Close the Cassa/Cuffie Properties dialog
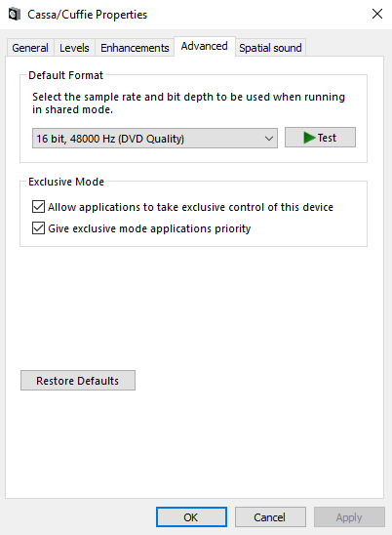Image resolution: width=392 pixels, height=535 pixels. [377, 14]
